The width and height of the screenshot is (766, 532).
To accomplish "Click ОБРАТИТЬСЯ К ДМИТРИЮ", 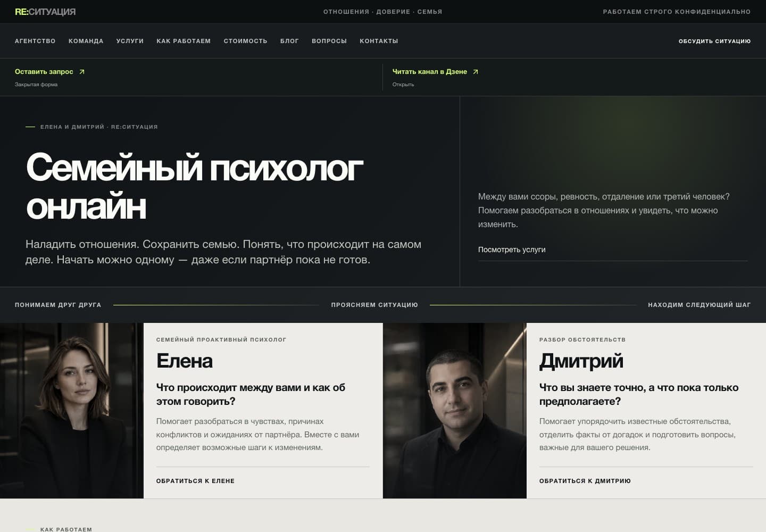I will pyautogui.click(x=585, y=481).
